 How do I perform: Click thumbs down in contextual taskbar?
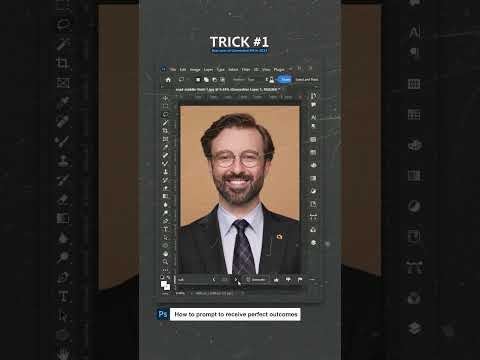288,279
